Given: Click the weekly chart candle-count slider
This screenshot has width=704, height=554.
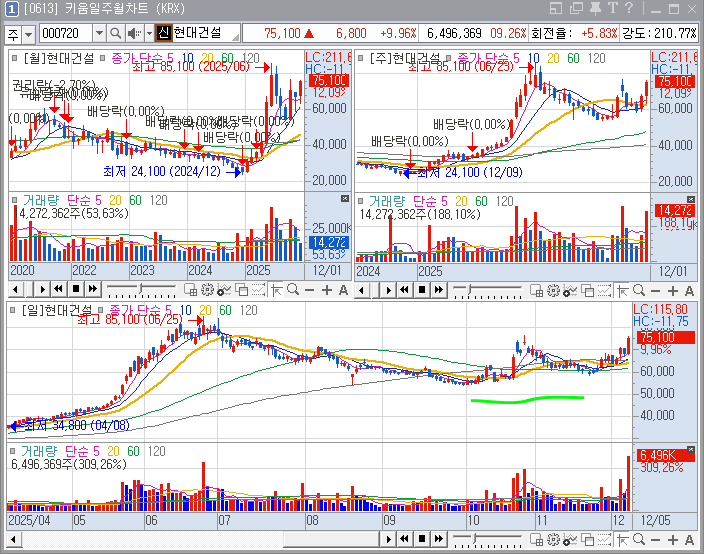Looking at the screenshot, I should [x=488, y=290].
